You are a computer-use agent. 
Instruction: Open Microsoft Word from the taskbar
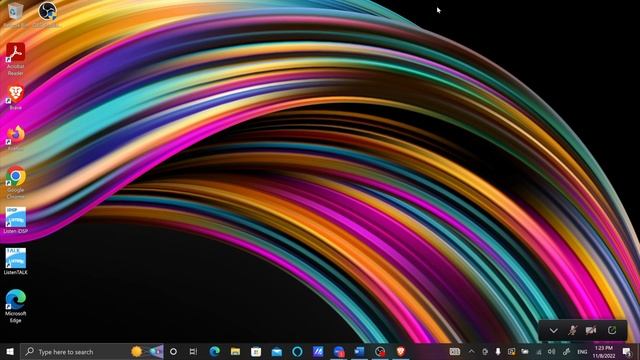tap(359, 351)
